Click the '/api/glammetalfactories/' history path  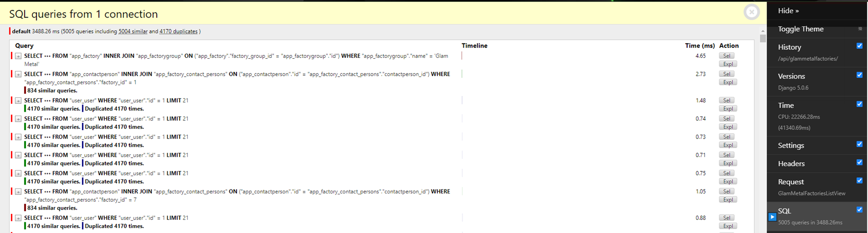808,59
